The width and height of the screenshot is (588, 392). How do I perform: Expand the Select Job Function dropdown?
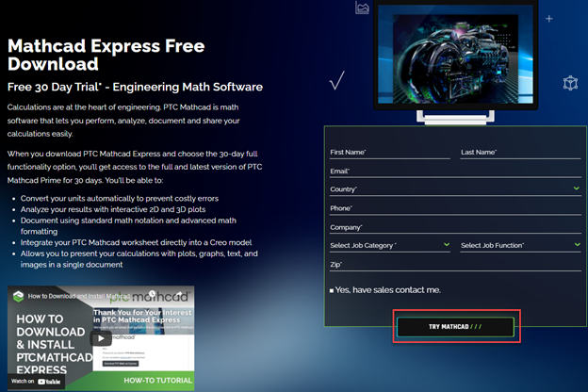click(520, 245)
